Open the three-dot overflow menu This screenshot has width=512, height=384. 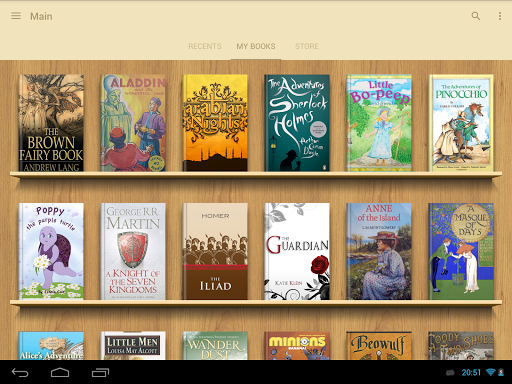point(500,16)
